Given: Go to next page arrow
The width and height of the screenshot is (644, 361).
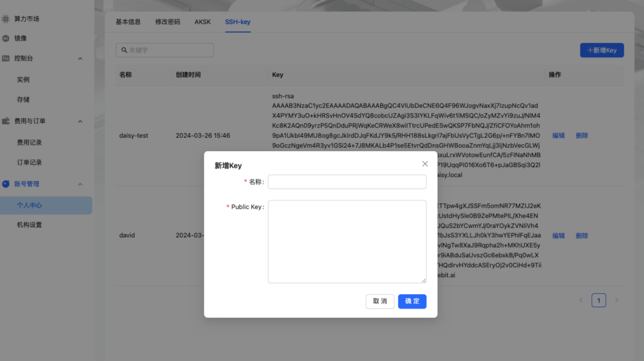Looking at the screenshot, I should point(616,300).
